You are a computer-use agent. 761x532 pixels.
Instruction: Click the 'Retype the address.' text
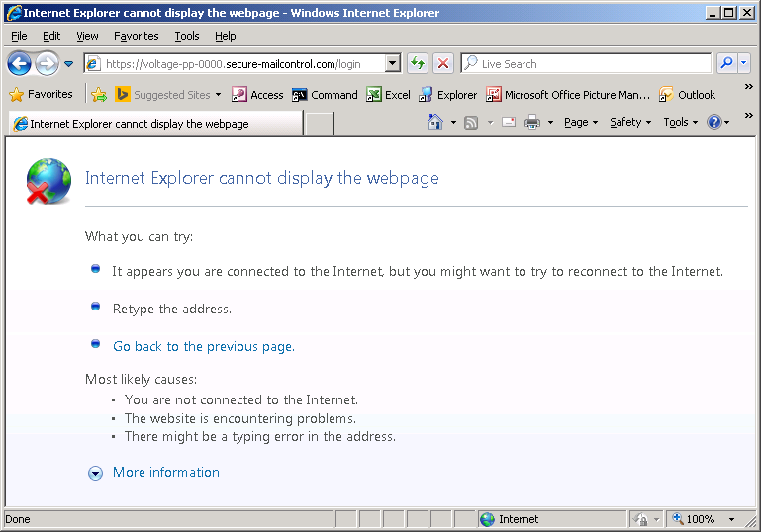172,309
